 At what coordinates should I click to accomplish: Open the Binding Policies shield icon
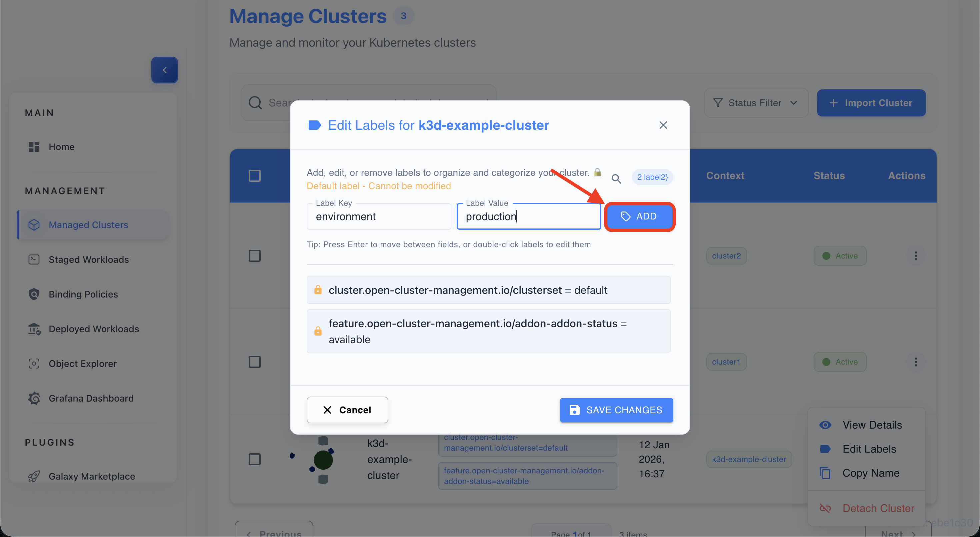tap(34, 294)
